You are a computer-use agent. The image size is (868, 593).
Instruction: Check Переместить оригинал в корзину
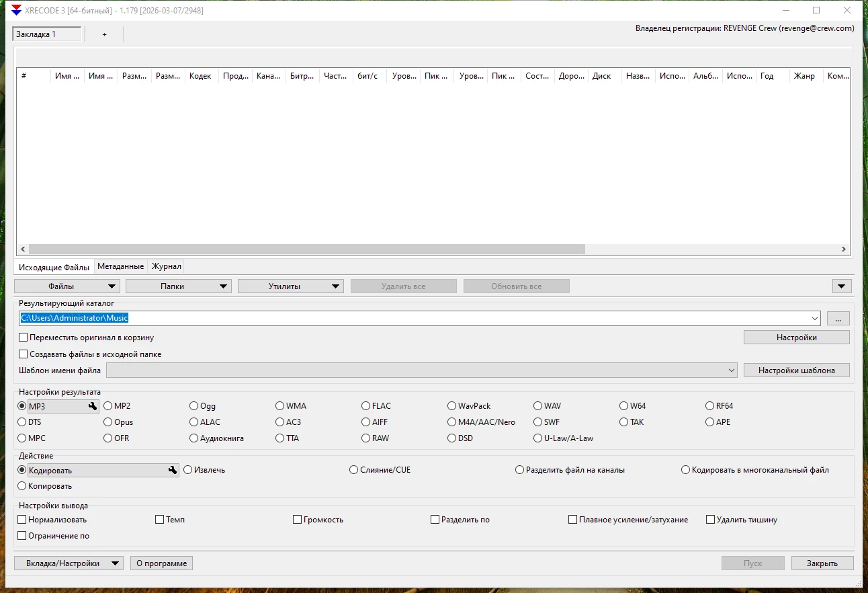[x=24, y=338]
